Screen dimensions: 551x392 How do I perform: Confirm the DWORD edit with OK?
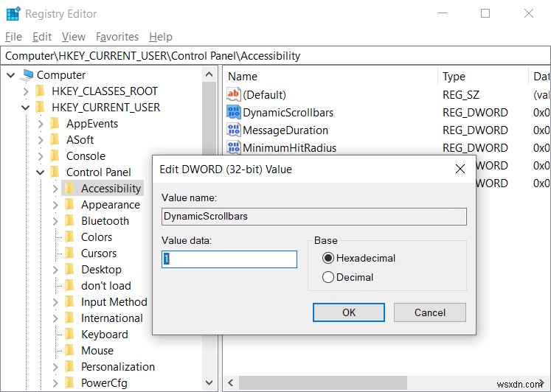349,312
